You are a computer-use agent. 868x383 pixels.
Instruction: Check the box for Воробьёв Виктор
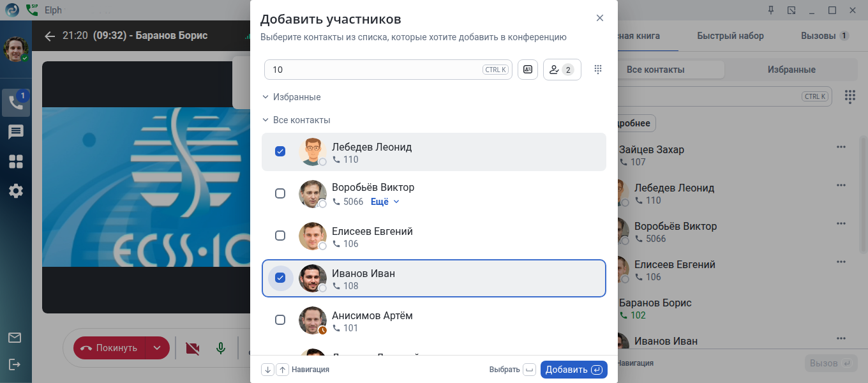point(280,193)
